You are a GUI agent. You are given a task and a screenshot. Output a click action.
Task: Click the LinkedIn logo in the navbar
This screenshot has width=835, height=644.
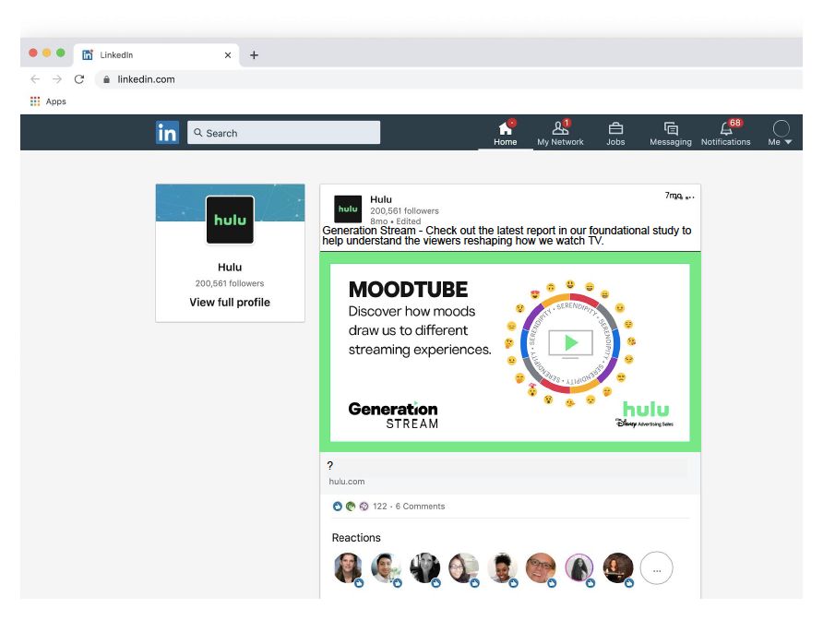coord(167,133)
